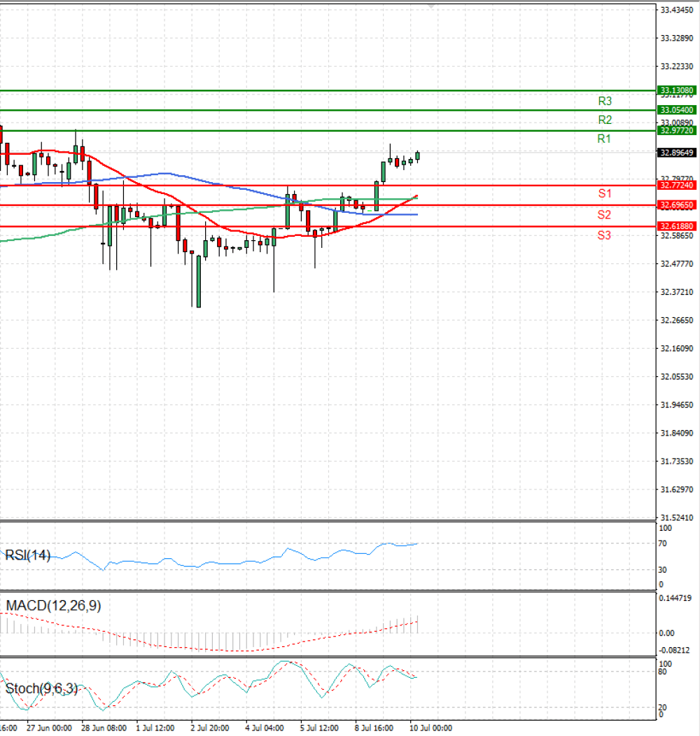700x736 pixels.
Task: Click the 33.43450 price axis value
Action: 676,10
